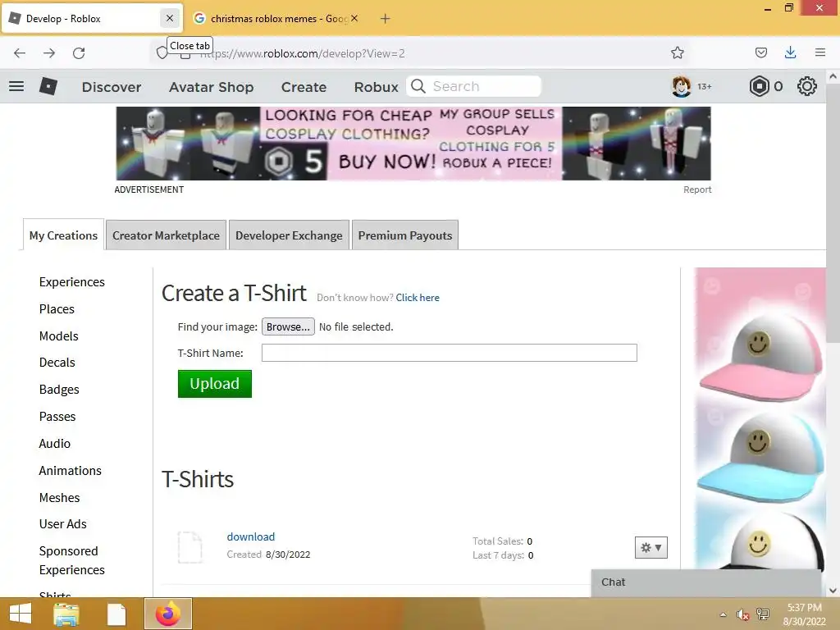
Task: Switch to the Creator Marketplace tab
Action: (x=166, y=235)
